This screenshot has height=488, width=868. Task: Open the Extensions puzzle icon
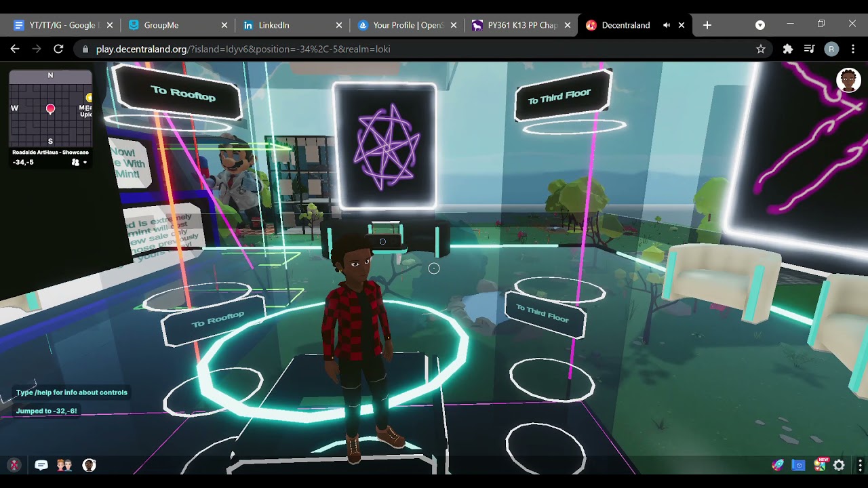click(x=788, y=49)
